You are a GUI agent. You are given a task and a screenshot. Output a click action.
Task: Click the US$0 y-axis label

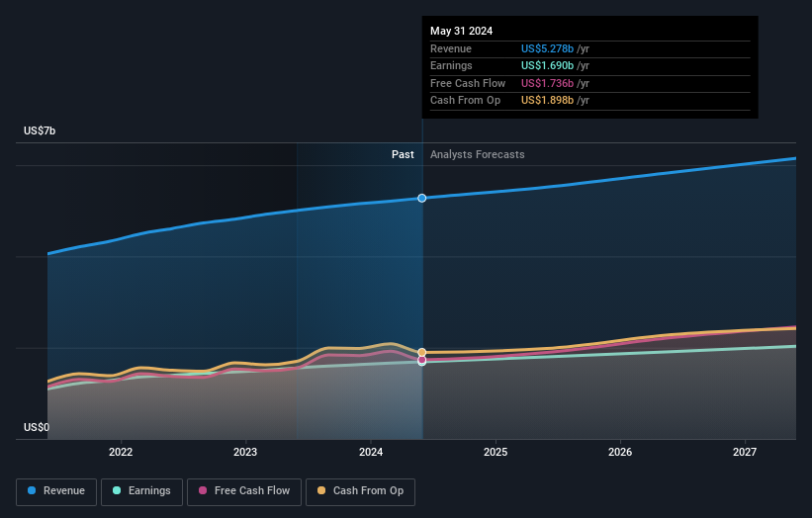click(x=37, y=427)
